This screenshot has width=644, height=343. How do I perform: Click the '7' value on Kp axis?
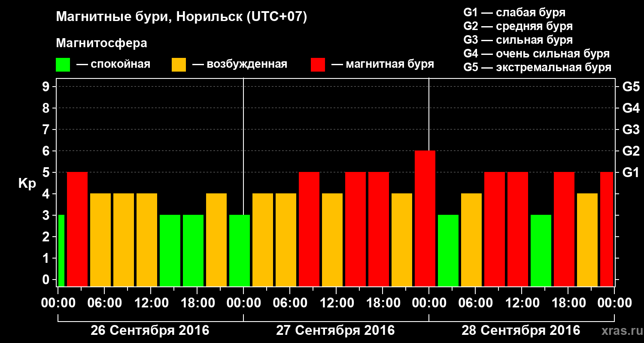click(47, 129)
